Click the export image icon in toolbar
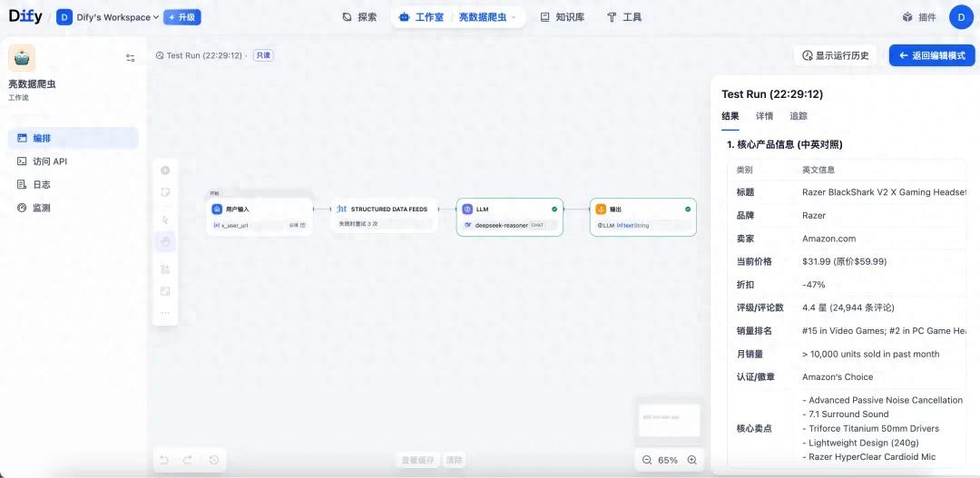Viewport: 980px width, 478px height. coord(166,291)
